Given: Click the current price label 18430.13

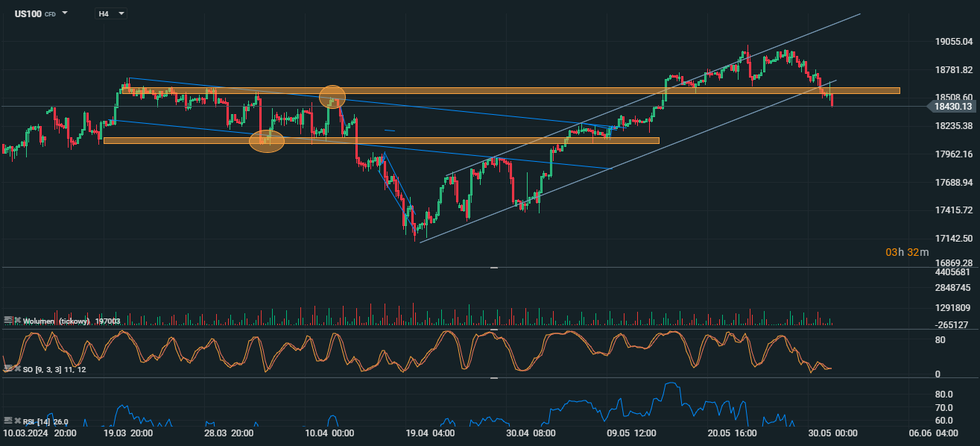Looking at the screenshot, I should pos(952,107).
